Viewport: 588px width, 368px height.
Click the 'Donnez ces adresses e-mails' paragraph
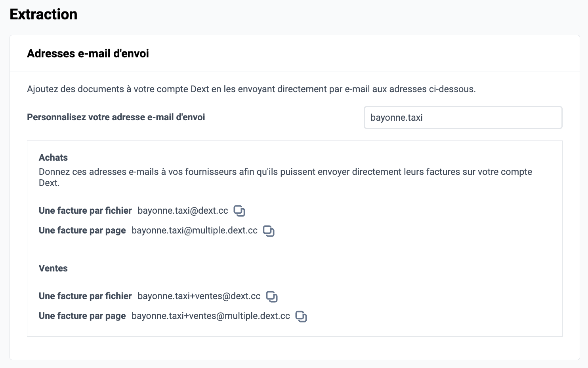click(x=285, y=177)
